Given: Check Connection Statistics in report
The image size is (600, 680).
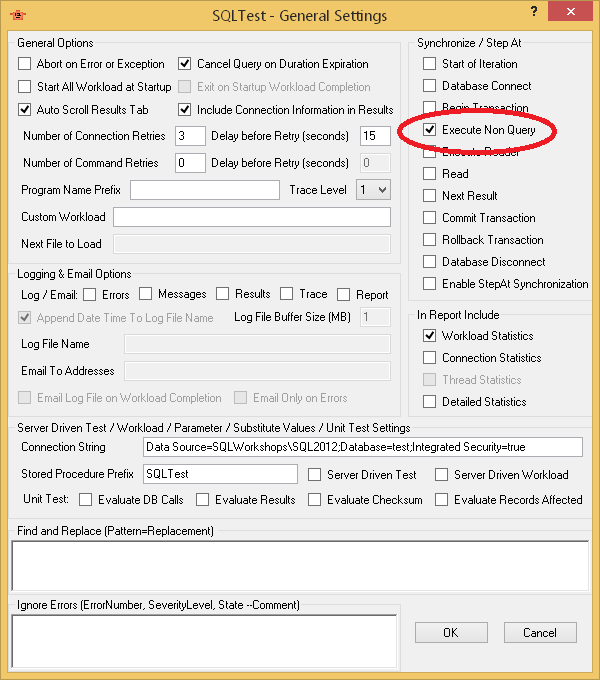Looking at the screenshot, I should click(x=430, y=358).
